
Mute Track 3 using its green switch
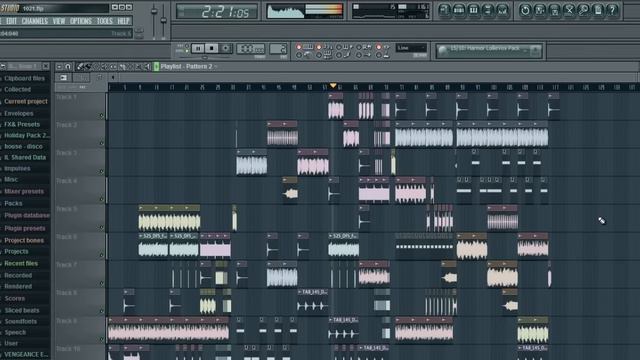click(102, 171)
